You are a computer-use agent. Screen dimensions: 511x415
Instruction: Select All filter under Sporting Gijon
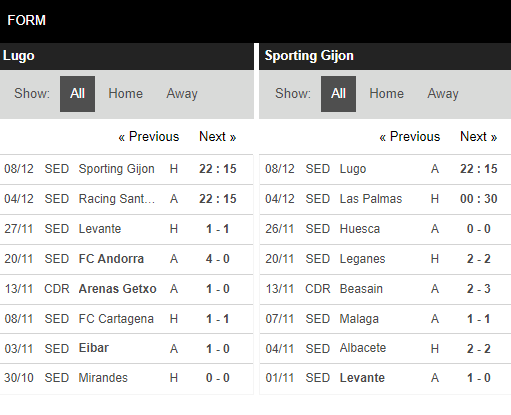tap(338, 94)
